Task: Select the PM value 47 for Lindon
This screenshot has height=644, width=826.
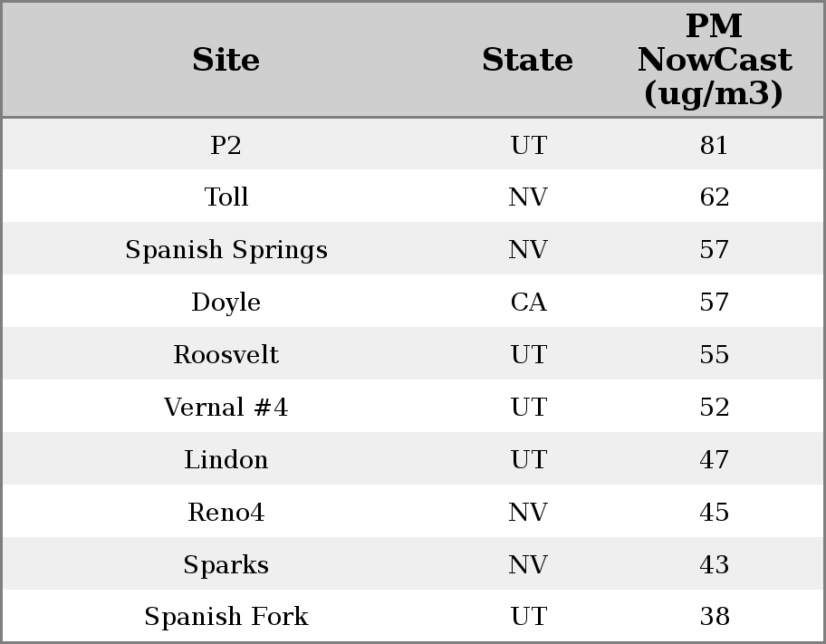Action: pyautogui.click(x=715, y=460)
